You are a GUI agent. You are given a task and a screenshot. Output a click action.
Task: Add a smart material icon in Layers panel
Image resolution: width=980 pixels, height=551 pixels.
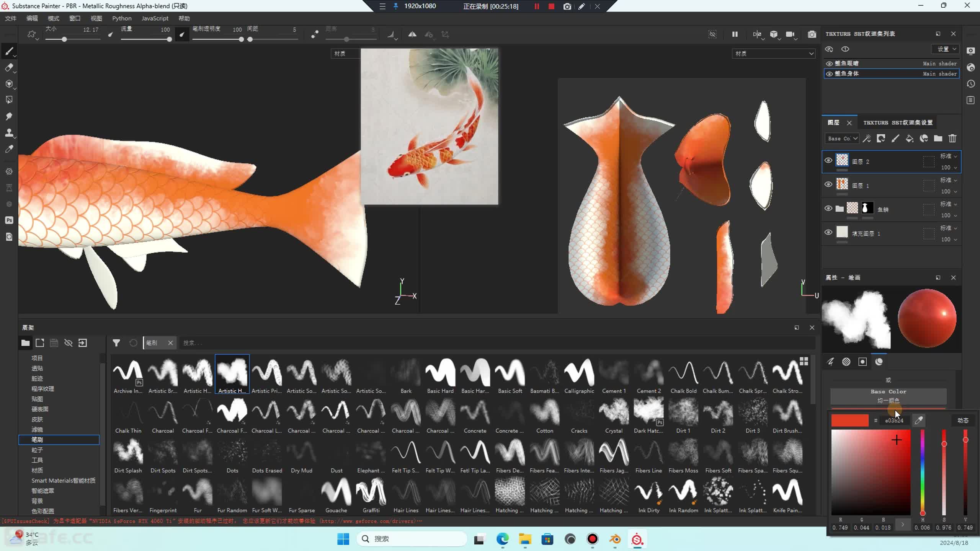click(924, 139)
